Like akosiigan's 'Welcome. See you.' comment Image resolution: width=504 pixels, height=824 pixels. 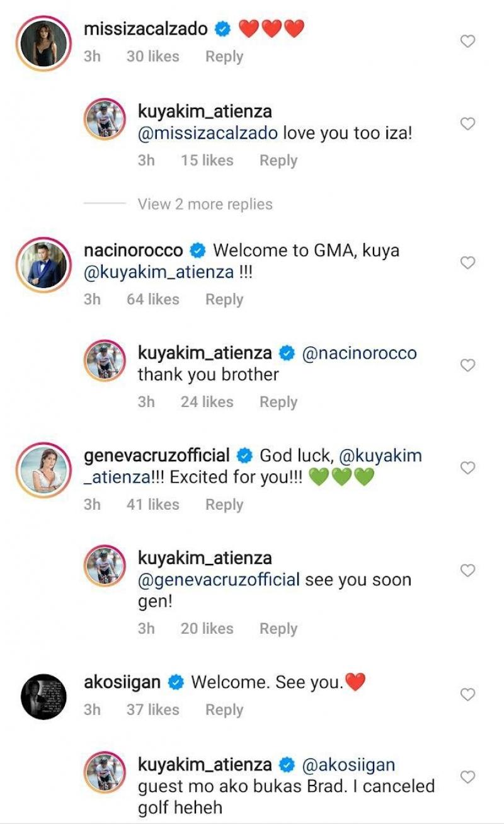pyautogui.click(x=467, y=695)
